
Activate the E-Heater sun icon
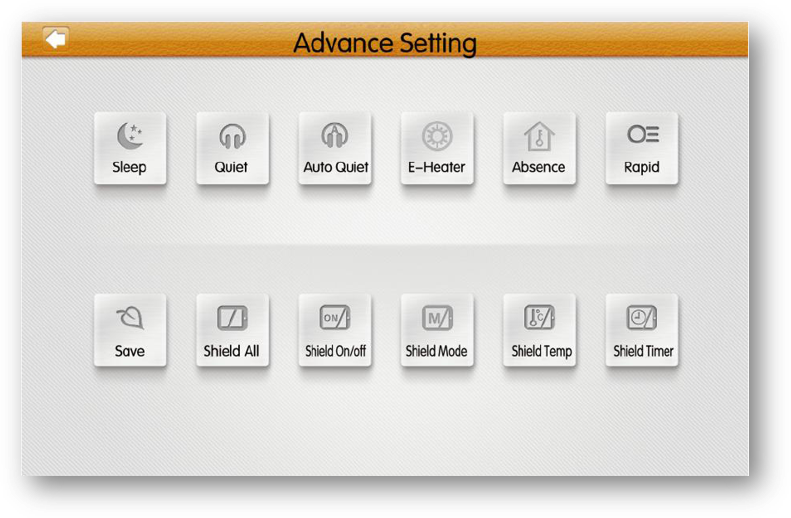click(x=437, y=136)
